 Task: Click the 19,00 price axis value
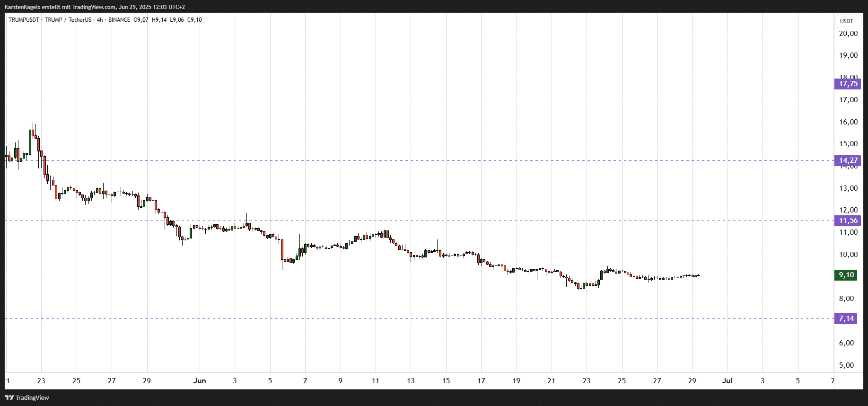tap(848, 55)
